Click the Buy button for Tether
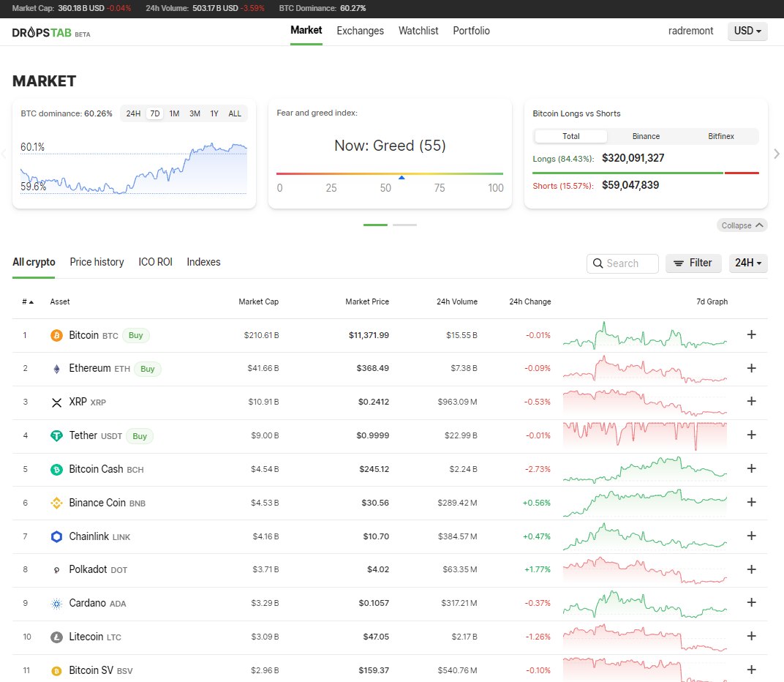Screen dimensions: 784x682 click(x=140, y=436)
